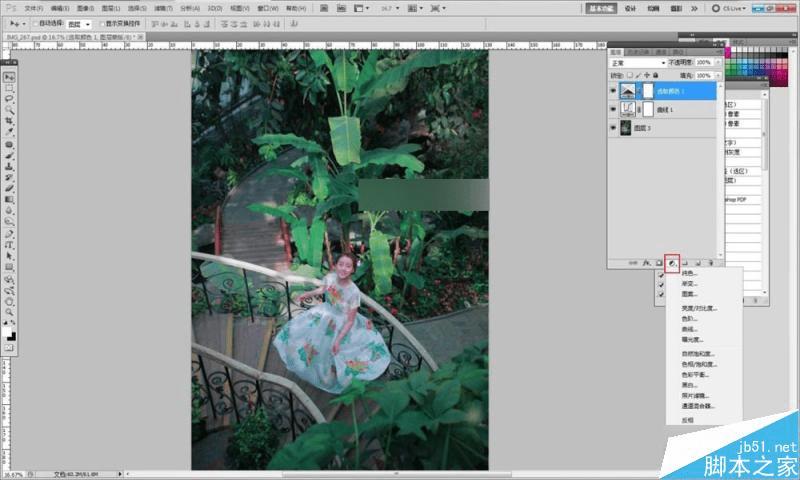Click the create adjustment layer icon

(673, 262)
